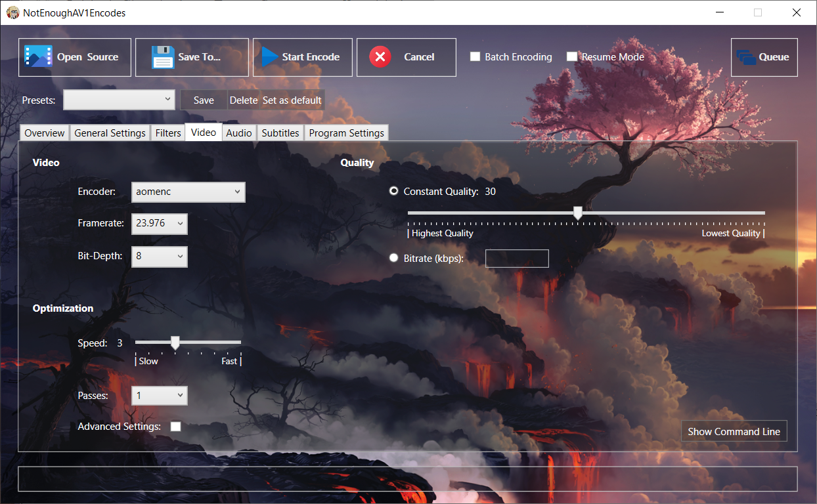Open the Presets dropdown
The width and height of the screenshot is (817, 504).
[x=120, y=100]
